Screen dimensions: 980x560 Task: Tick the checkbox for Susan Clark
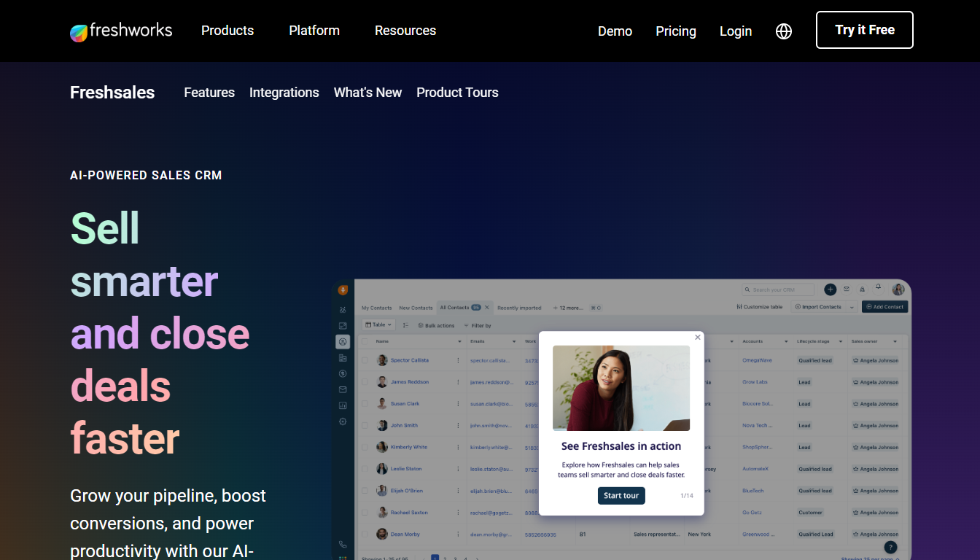pos(365,403)
